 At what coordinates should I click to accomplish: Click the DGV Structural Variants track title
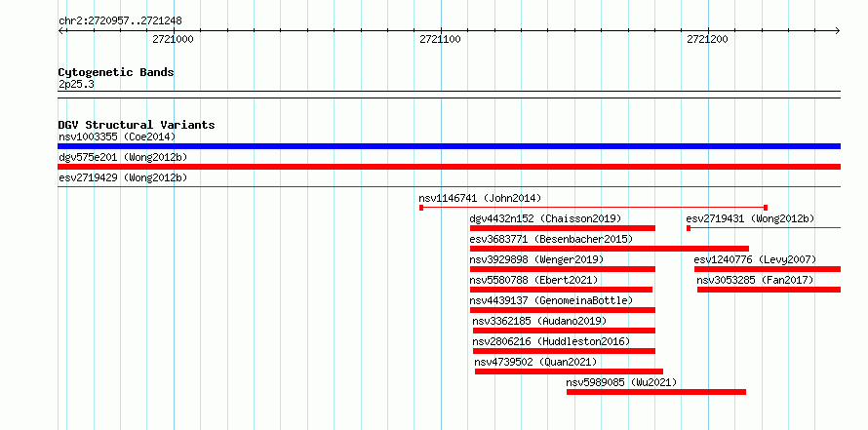(x=137, y=125)
